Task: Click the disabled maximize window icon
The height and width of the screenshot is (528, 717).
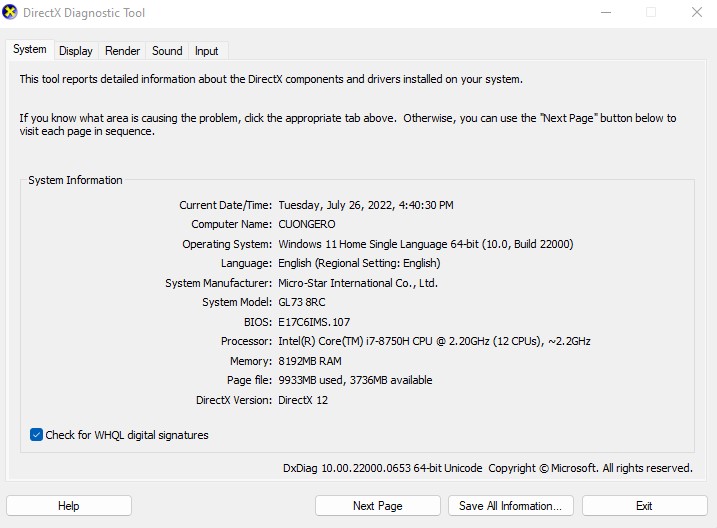Action: point(651,12)
